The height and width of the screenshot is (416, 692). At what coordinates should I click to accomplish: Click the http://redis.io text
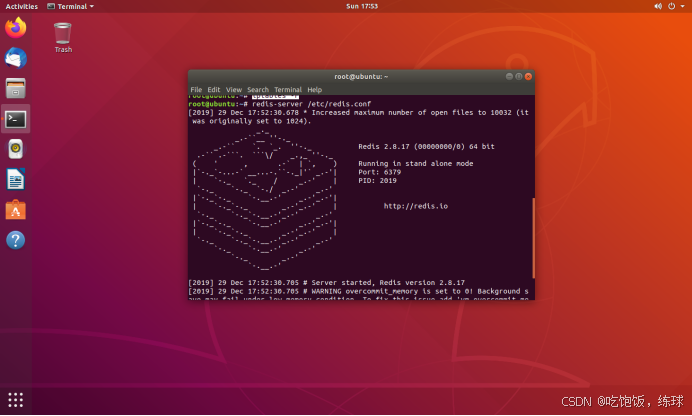(x=415, y=206)
